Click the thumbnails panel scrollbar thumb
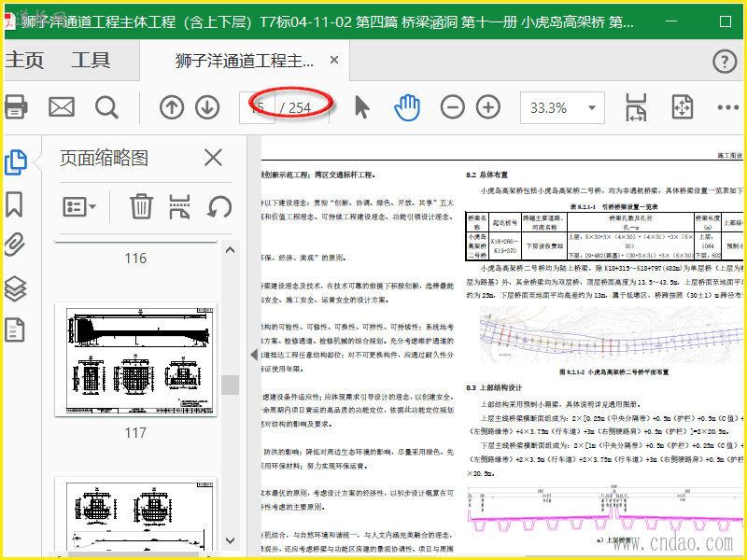Screen dimensions: 747x560 230,385
